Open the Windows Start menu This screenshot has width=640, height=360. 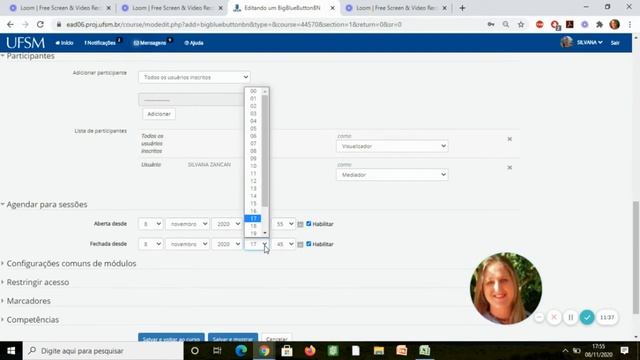11,351
